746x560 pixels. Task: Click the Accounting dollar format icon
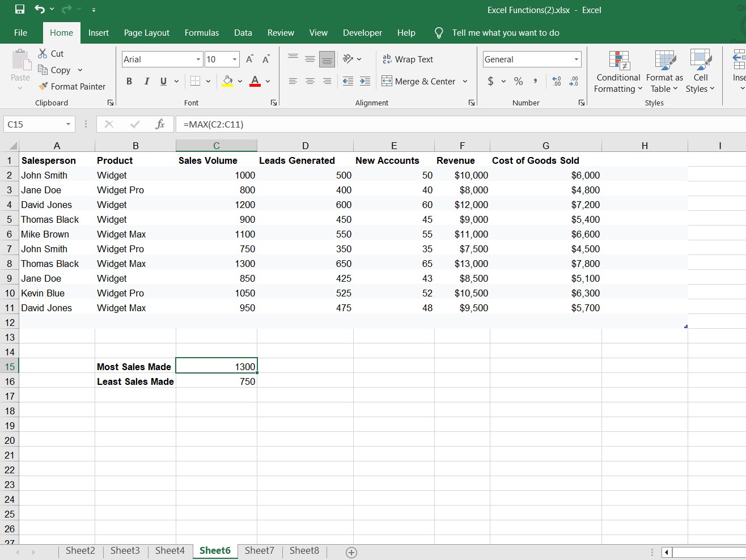point(491,81)
